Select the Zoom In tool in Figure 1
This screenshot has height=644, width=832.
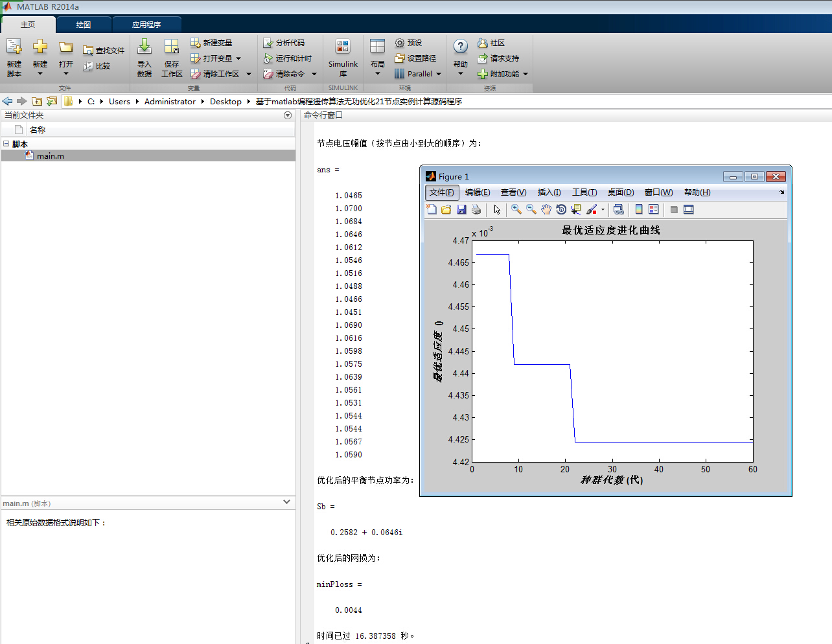pos(516,209)
